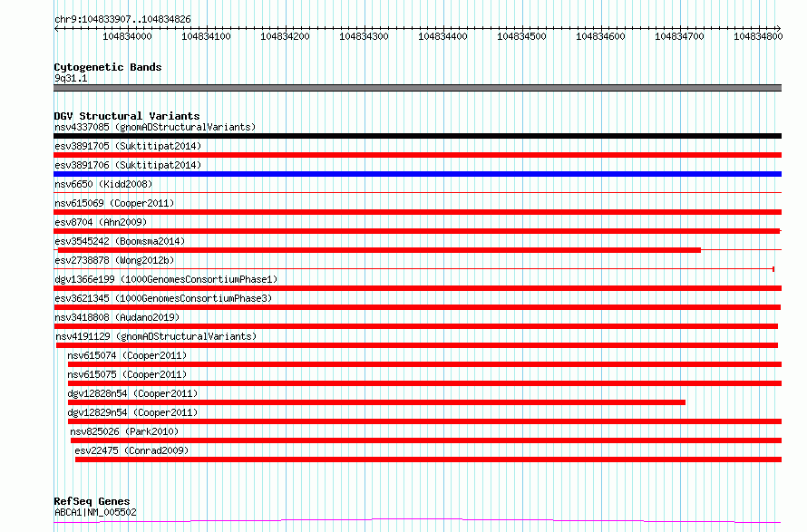Click the thin red nsv6650 variant line
This screenshot has height=532, width=807.
point(417,193)
